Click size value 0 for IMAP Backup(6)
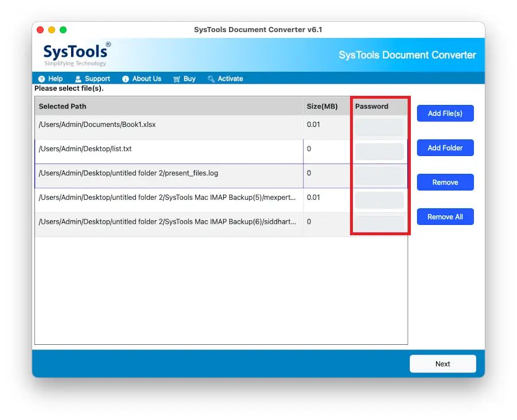The width and height of the screenshot is (517, 420). click(x=309, y=222)
